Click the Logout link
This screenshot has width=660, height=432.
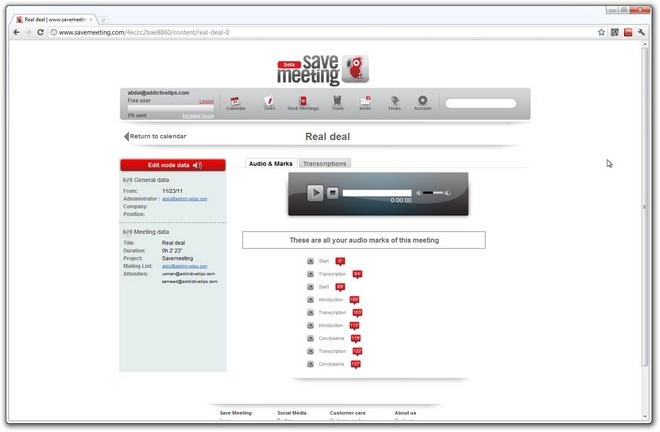pyautogui.click(x=206, y=101)
